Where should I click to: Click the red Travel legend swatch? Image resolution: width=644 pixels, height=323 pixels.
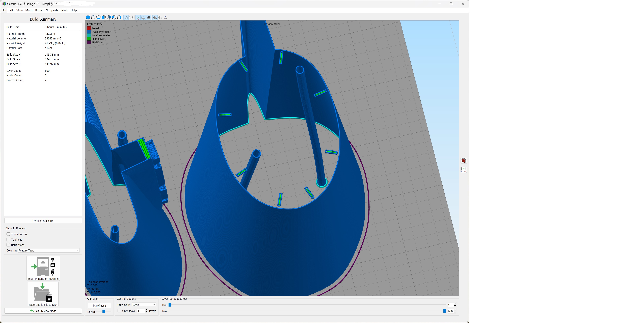[x=89, y=28]
